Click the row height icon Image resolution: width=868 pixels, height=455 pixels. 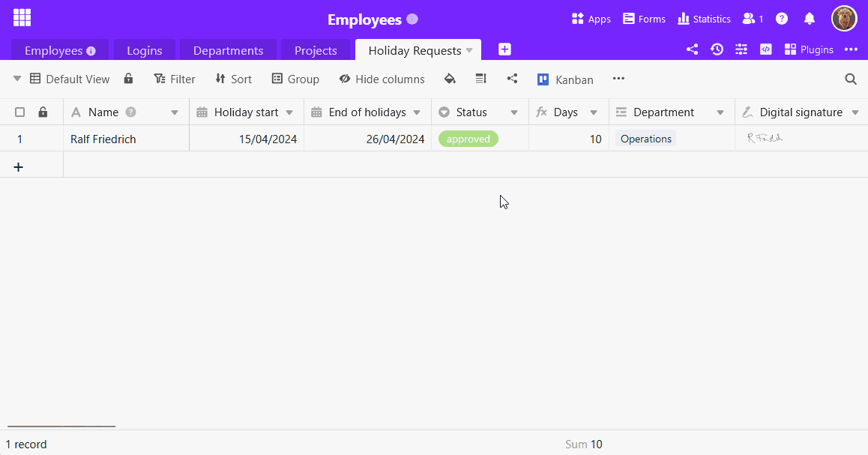[481, 79]
